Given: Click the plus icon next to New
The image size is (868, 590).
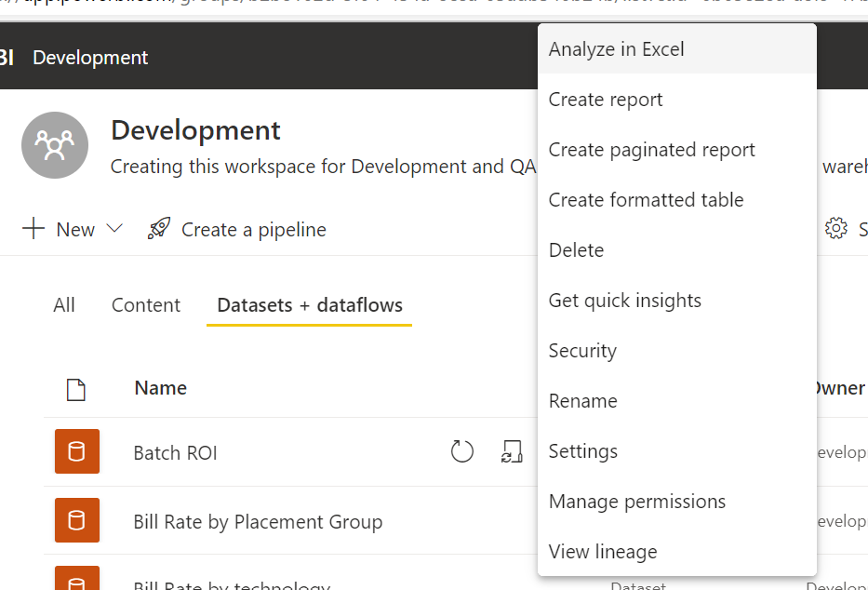Looking at the screenshot, I should (33, 228).
